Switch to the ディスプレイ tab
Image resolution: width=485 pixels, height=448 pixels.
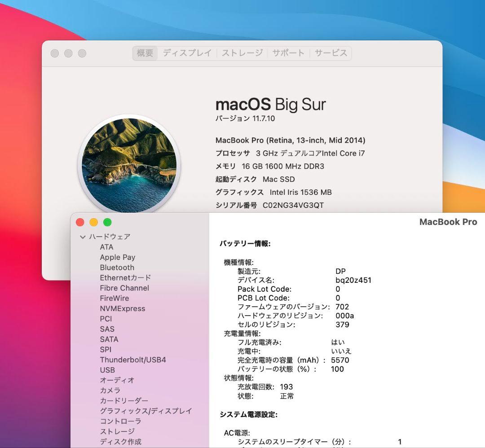[187, 53]
